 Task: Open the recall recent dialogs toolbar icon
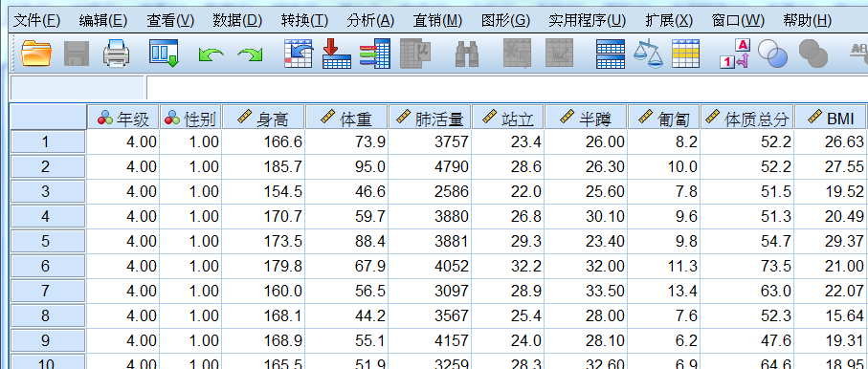(x=164, y=54)
